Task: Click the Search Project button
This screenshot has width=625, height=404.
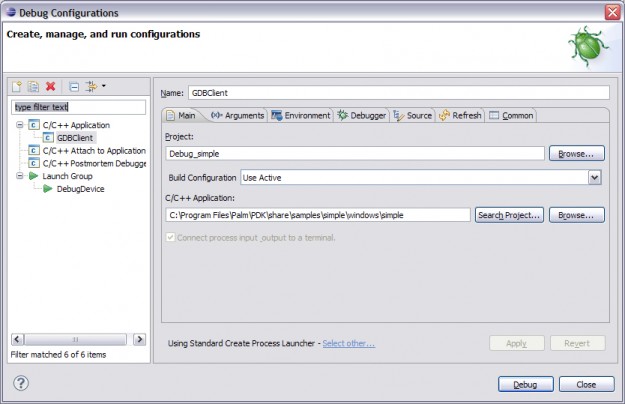Action: coord(509,215)
